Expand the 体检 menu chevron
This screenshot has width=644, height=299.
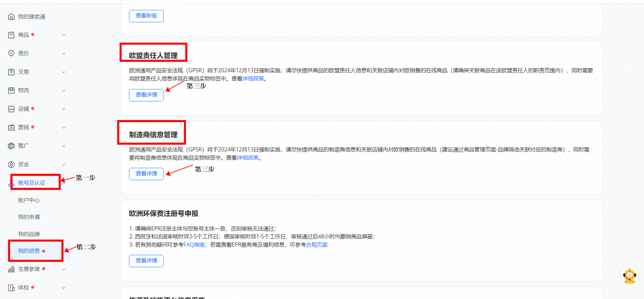click(x=64, y=288)
